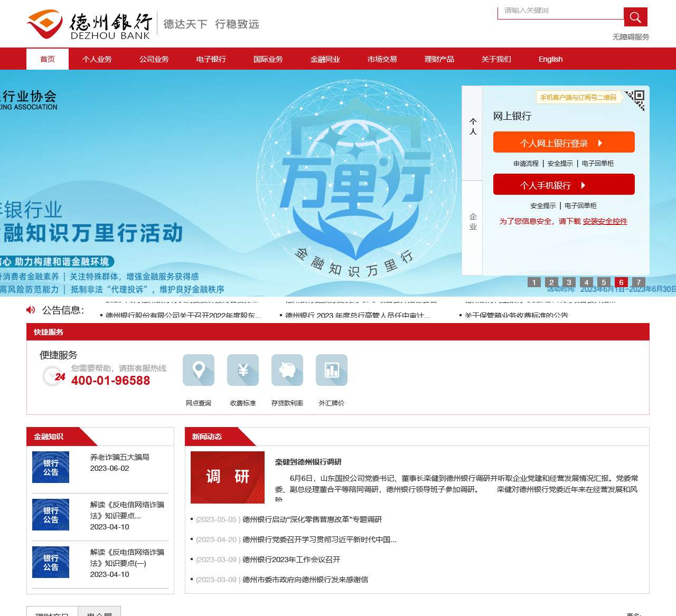676x616 pixels.
Task: Open the 2022年度股东 meeting announcement
Action: tap(183, 315)
